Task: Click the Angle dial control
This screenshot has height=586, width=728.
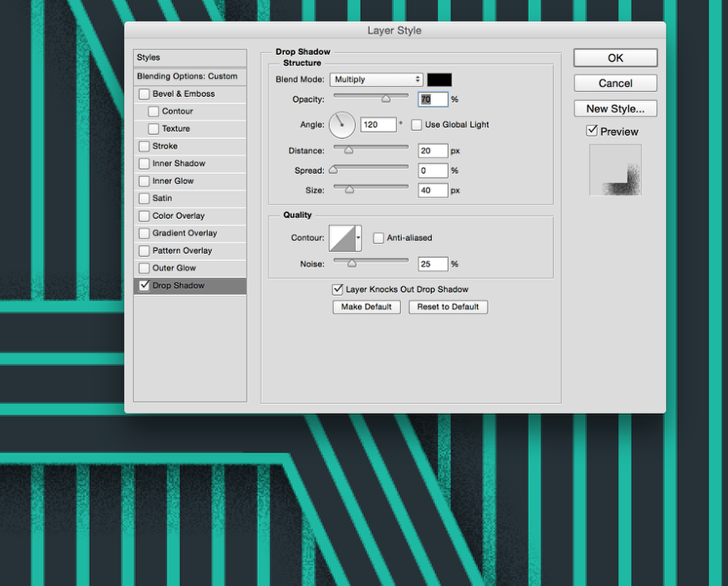Action: pyautogui.click(x=342, y=124)
